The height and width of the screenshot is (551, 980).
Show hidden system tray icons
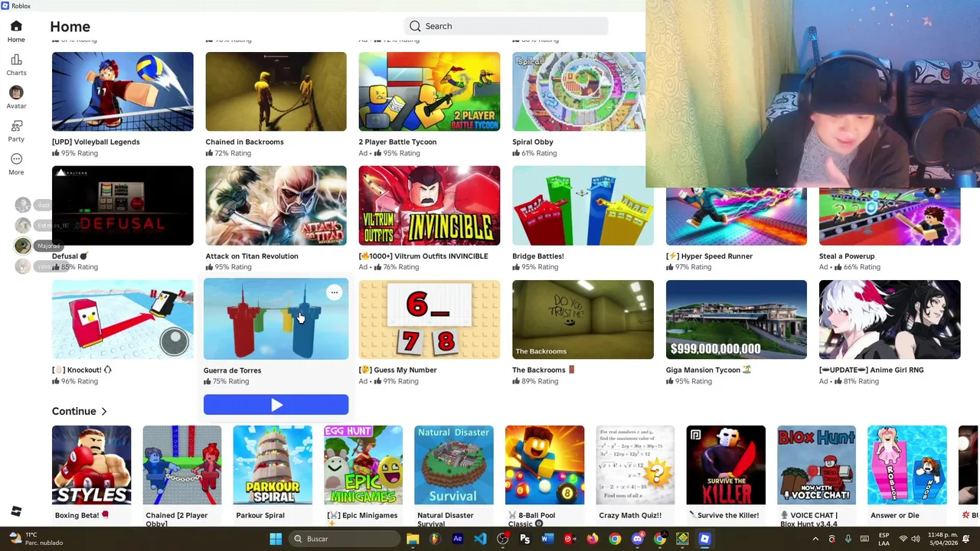(815, 539)
